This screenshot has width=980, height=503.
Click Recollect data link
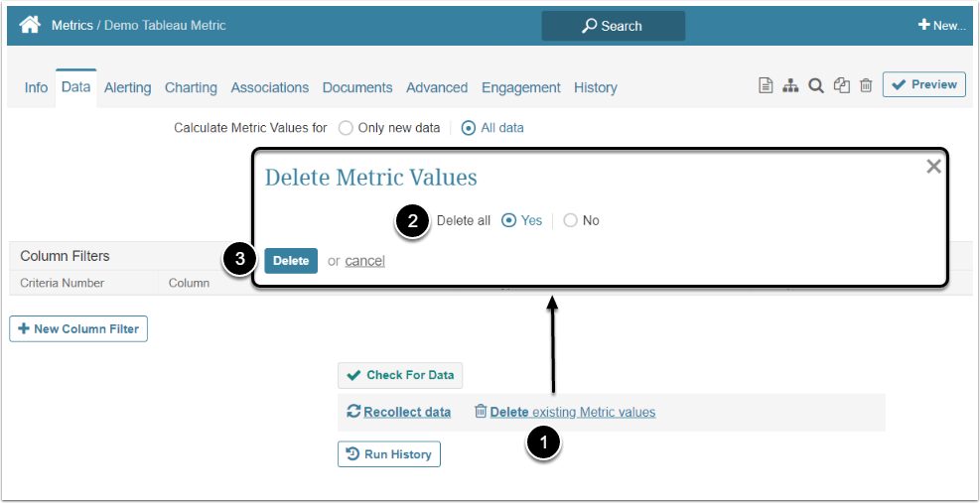pyautogui.click(x=406, y=412)
